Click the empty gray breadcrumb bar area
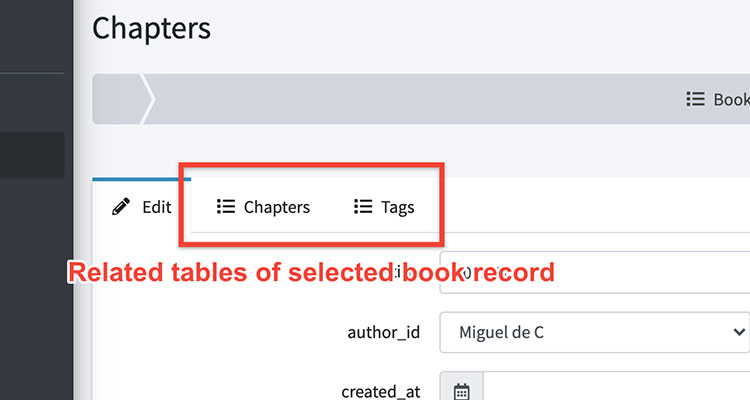 (400, 100)
